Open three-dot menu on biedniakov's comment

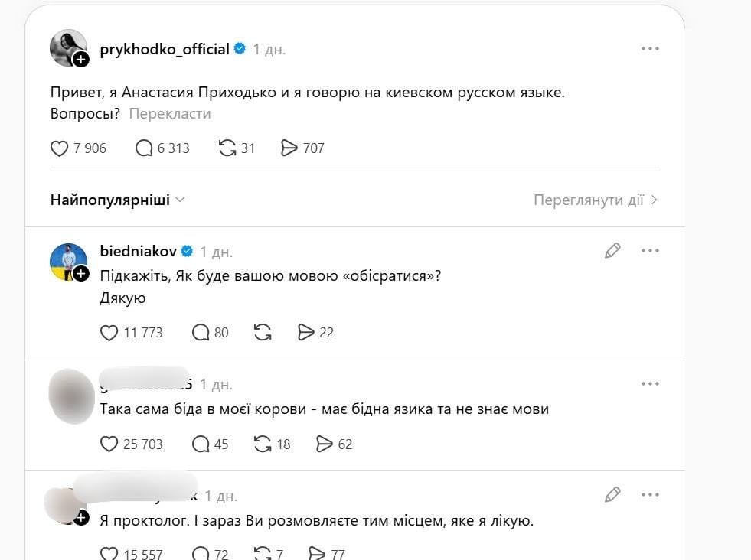tap(650, 251)
